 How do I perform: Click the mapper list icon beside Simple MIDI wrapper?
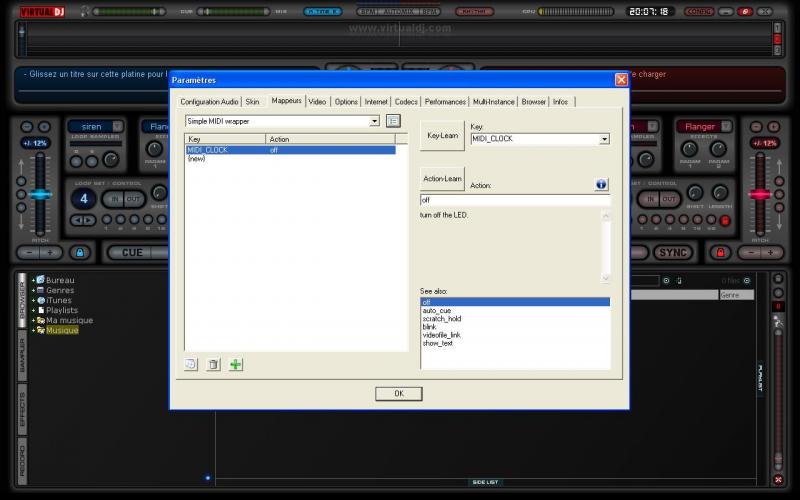[x=393, y=121]
